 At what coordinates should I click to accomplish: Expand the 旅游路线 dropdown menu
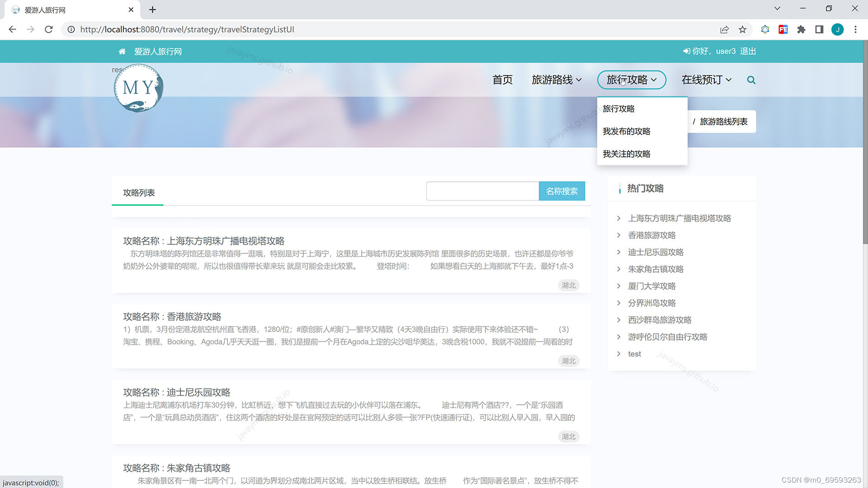(x=557, y=80)
